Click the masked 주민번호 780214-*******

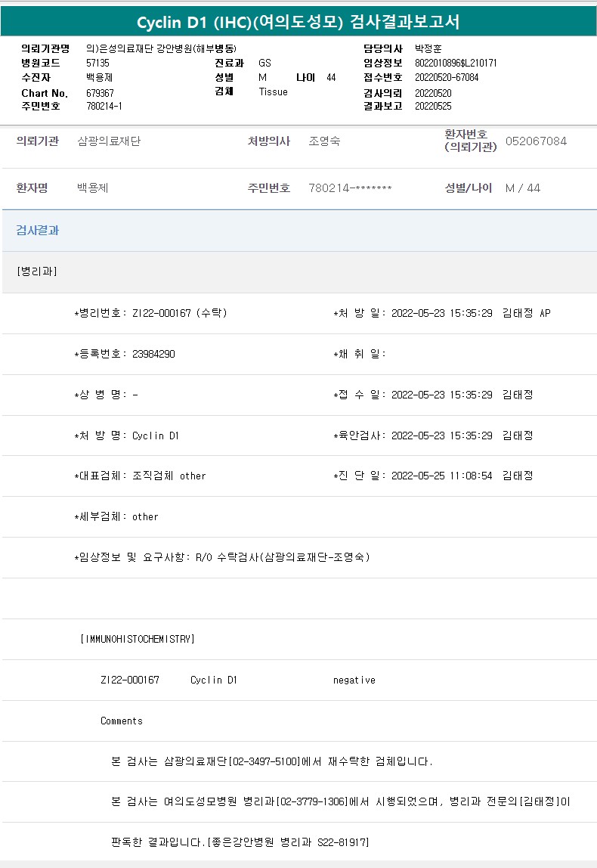tap(350, 188)
